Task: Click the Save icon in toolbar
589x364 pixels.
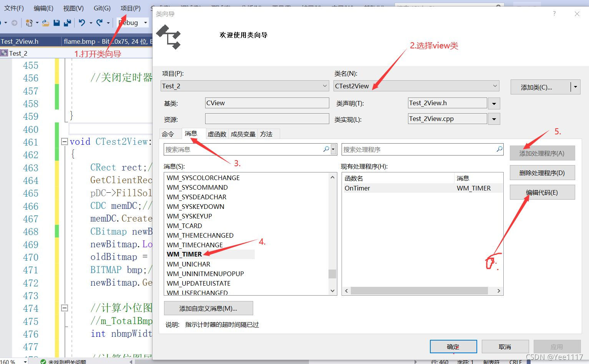Action: (x=56, y=23)
